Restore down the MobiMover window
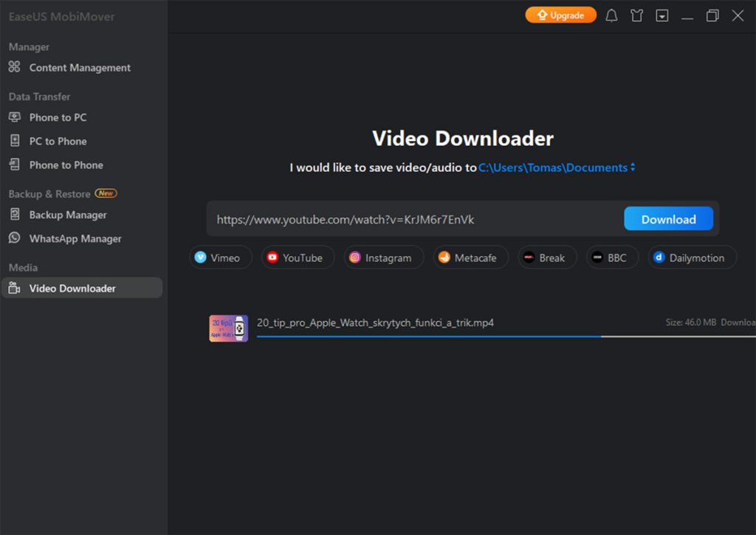 point(712,15)
